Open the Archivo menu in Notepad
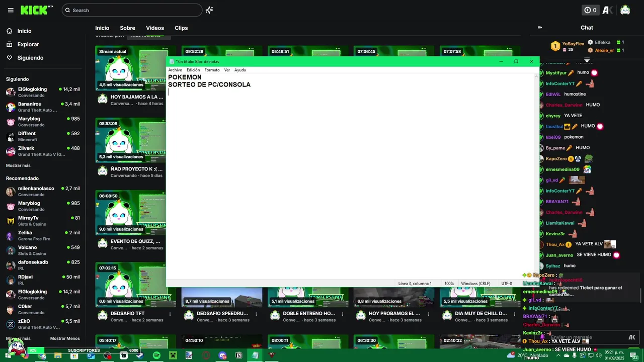The image size is (644, 362). click(175, 70)
